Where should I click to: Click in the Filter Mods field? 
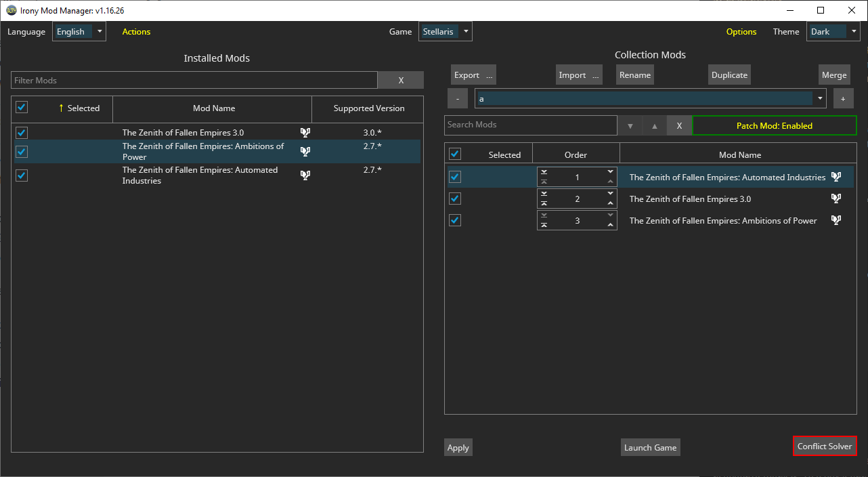click(x=194, y=81)
